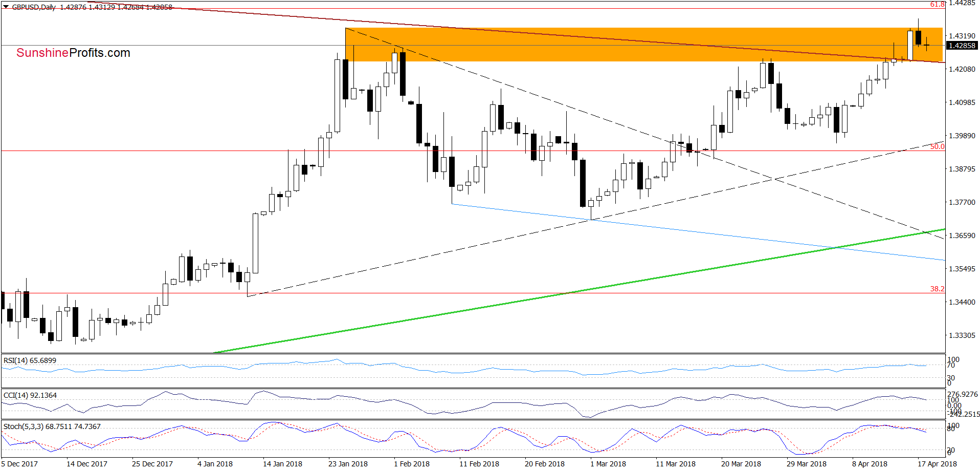
Task: Click the 23 Jan 2018 date label
Action: (348, 464)
